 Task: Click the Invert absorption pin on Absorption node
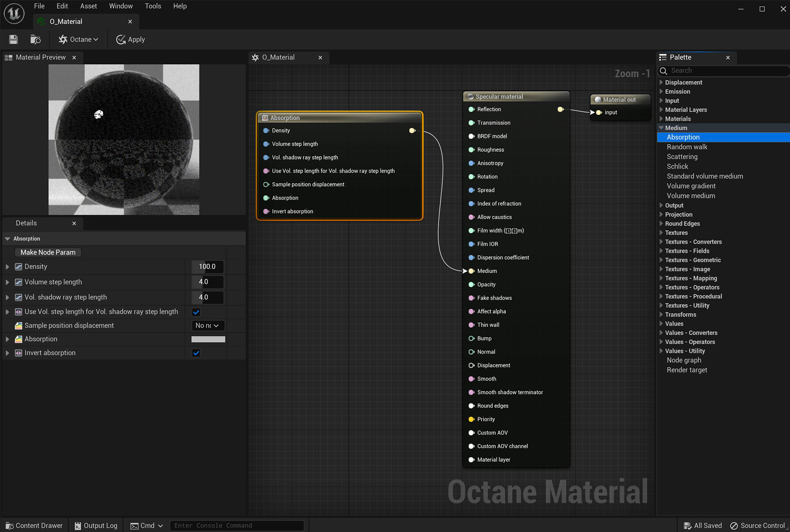pos(266,211)
